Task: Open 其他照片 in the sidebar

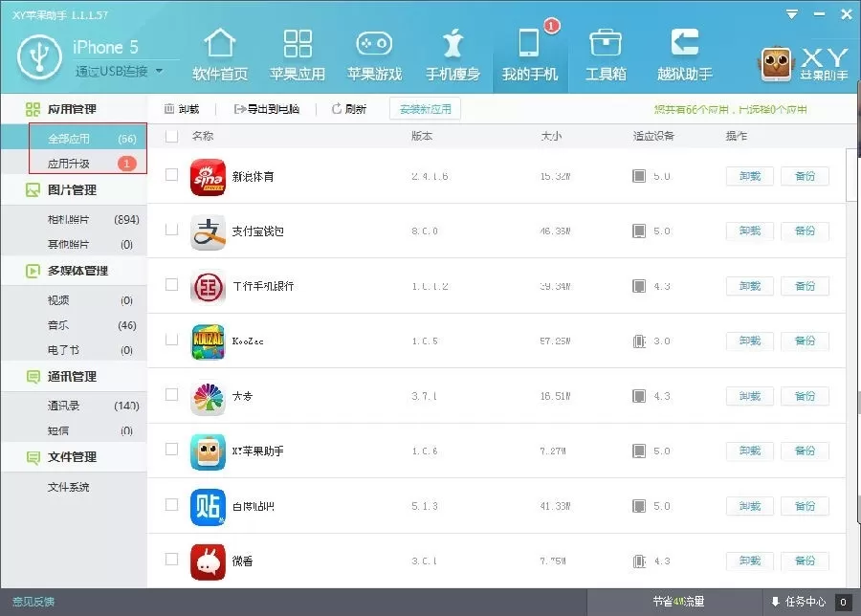Action: click(x=74, y=244)
